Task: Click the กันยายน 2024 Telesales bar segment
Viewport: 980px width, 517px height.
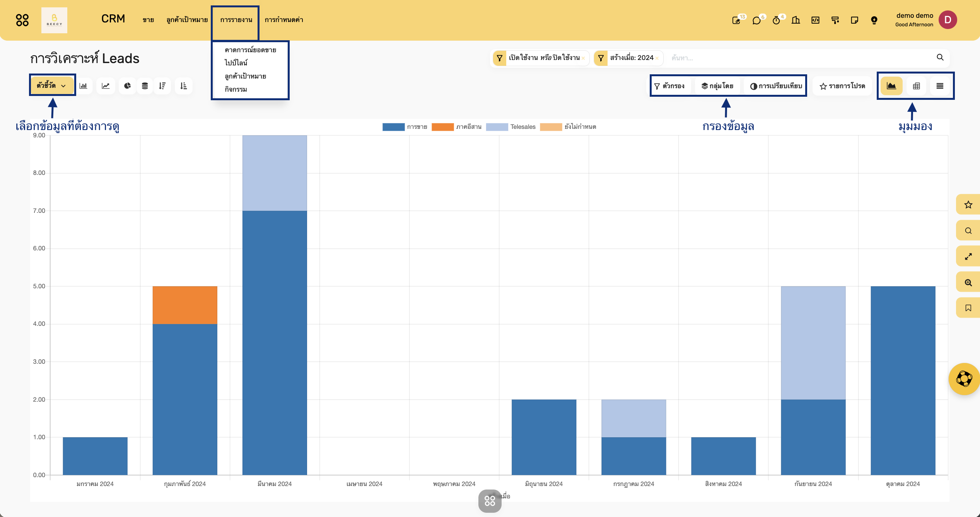Action: point(813,343)
